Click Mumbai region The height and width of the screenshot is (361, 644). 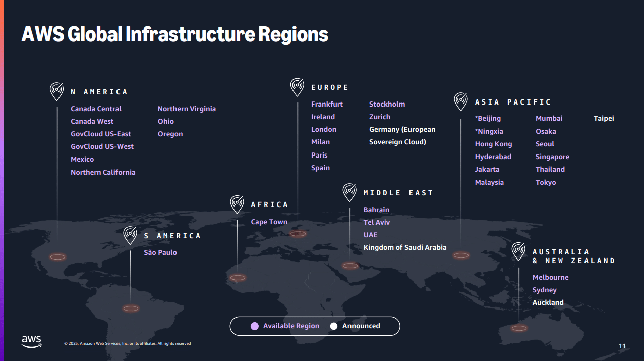[549, 118]
